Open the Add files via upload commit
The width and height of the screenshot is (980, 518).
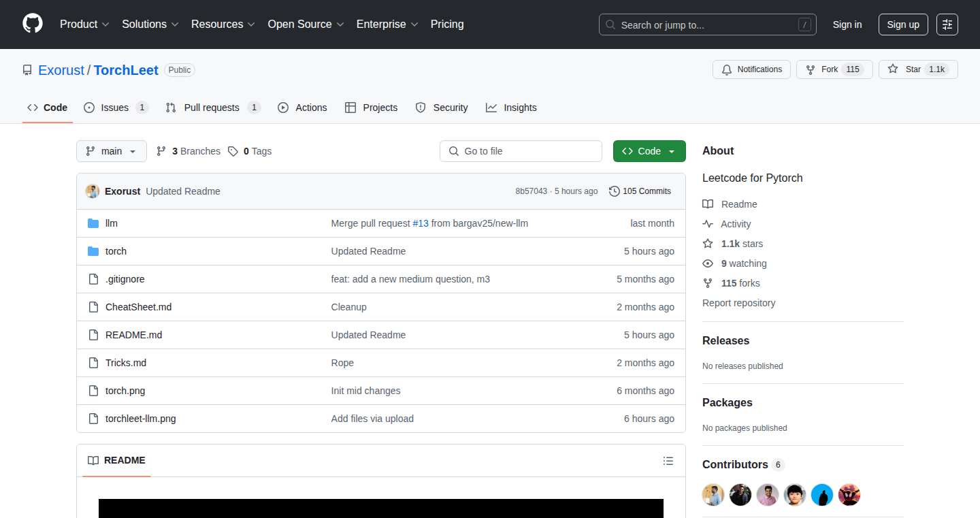[x=372, y=419]
